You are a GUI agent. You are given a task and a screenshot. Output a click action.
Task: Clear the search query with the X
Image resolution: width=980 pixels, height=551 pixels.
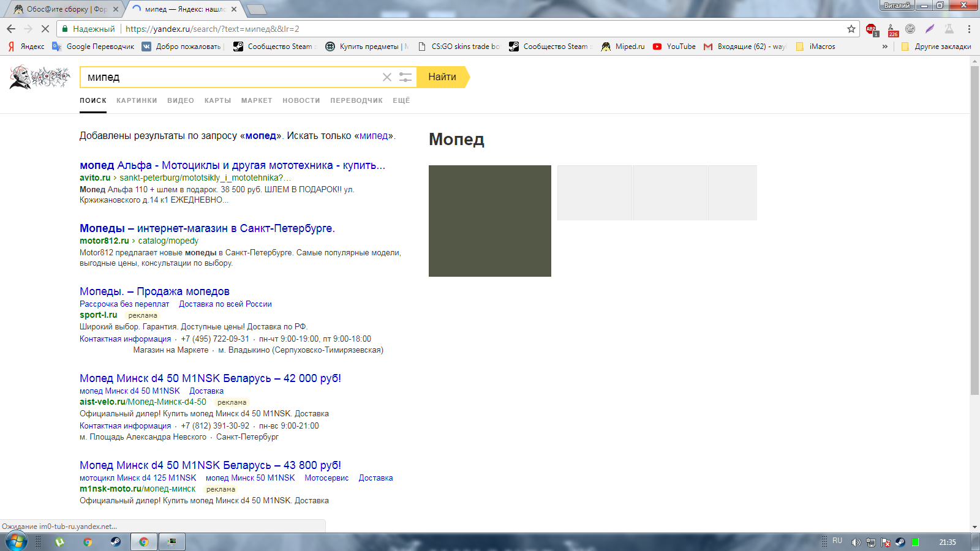click(x=387, y=77)
